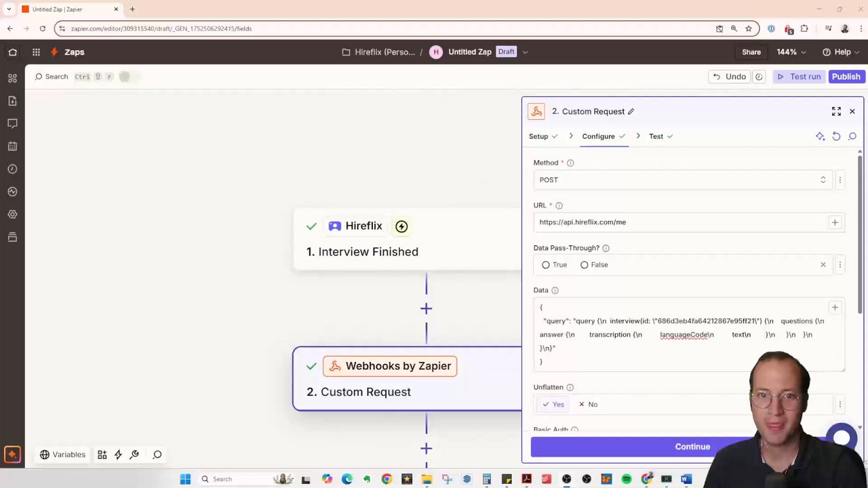The width and height of the screenshot is (868, 488).
Task: Switch to the Configure tab
Action: coord(604,136)
